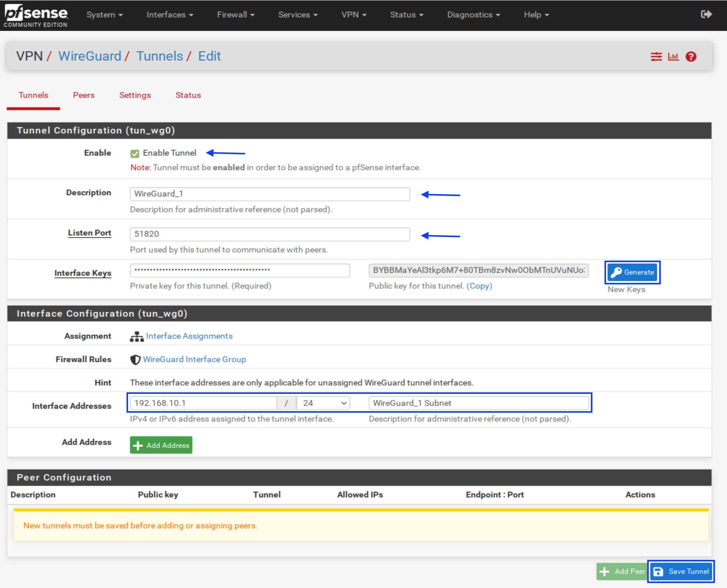Click the Edit breadcrumb link
This screenshot has width=727, height=588.
[209, 56]
